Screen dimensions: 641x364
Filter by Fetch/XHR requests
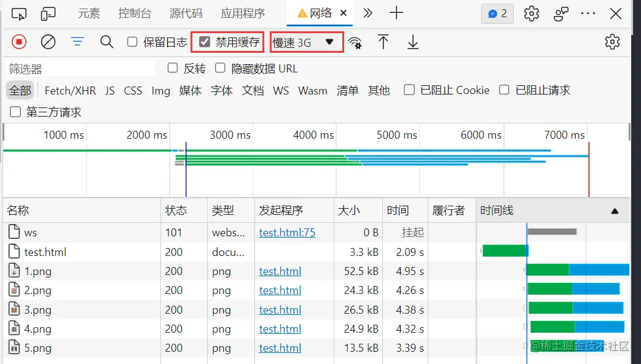tap(70, 91)
